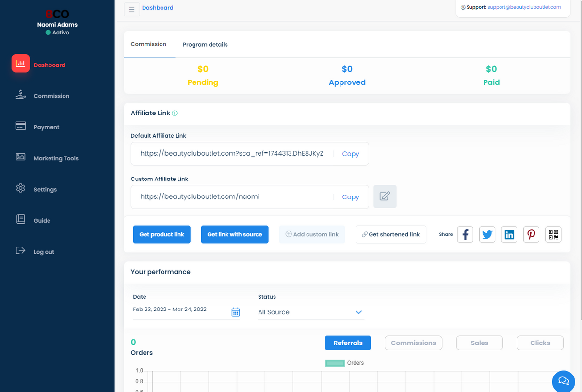582x392 pixels.
Task: Edit the custom affiliate link
Action: click(385, 196)
